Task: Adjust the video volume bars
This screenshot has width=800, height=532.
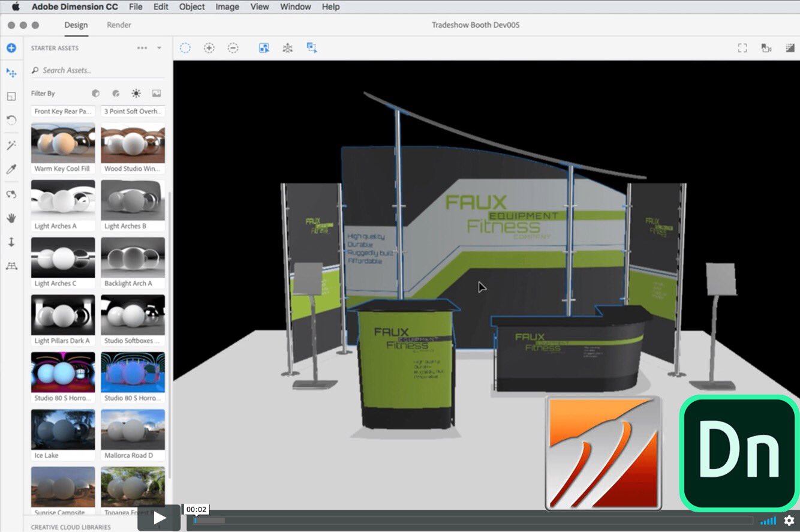Action: [768, 521]
